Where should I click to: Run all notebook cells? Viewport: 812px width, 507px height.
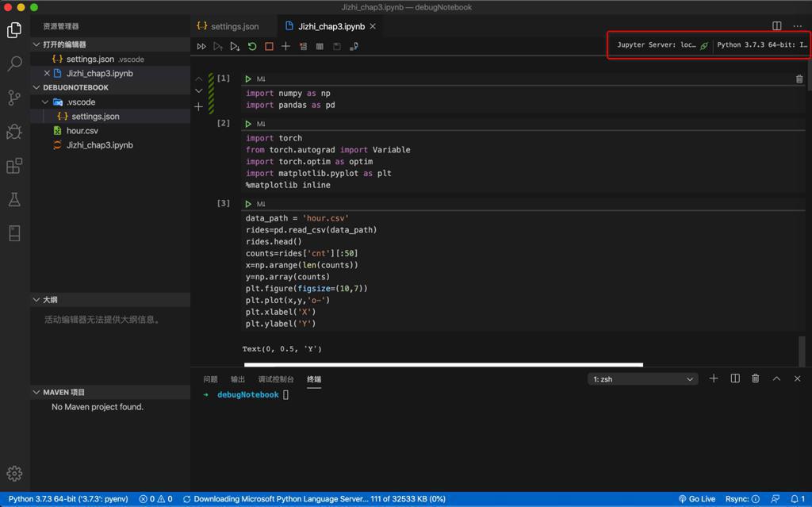[x=201, y=47]
